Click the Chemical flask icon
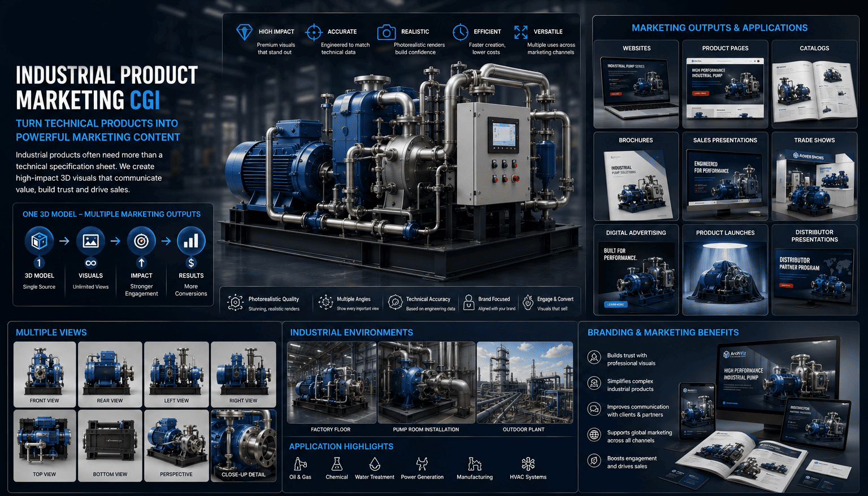The height and width of the screenshot is (496, 868). point(337,464)
